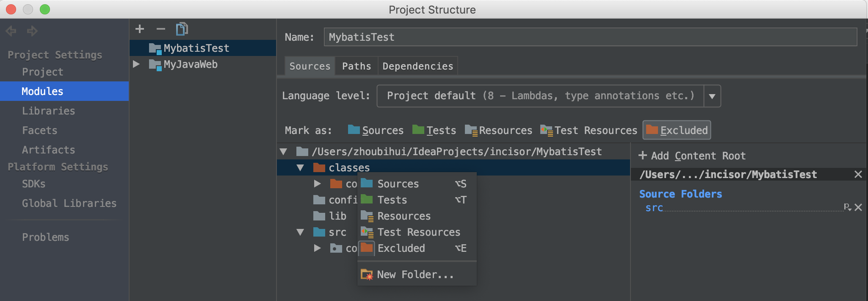868x301 pixels.
Task: Choose New Folder in context menu
Action: click(x=417, y=274)
